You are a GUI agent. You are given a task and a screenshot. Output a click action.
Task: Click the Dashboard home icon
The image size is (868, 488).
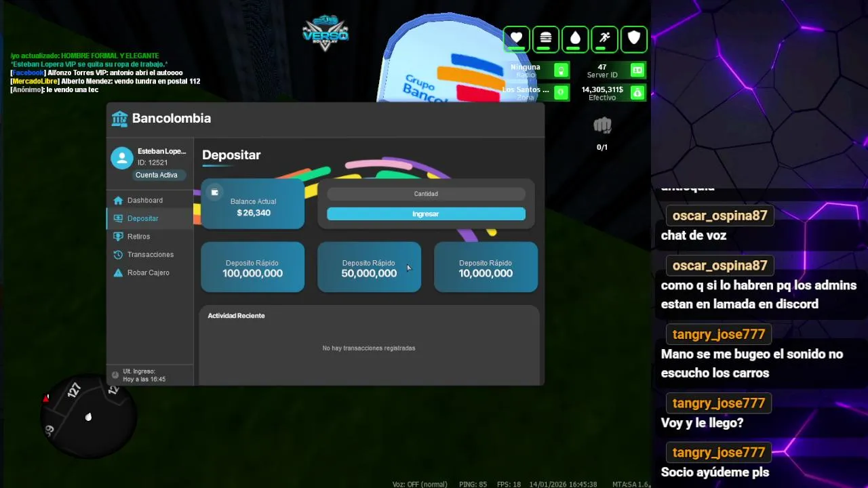click(118, 201)
